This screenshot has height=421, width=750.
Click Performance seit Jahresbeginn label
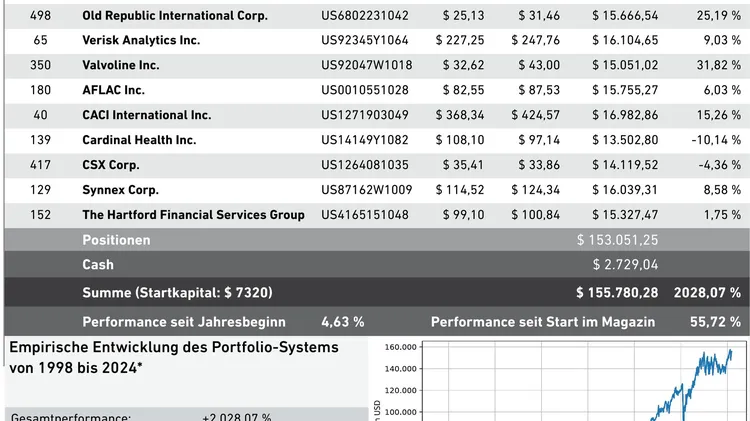183,322
